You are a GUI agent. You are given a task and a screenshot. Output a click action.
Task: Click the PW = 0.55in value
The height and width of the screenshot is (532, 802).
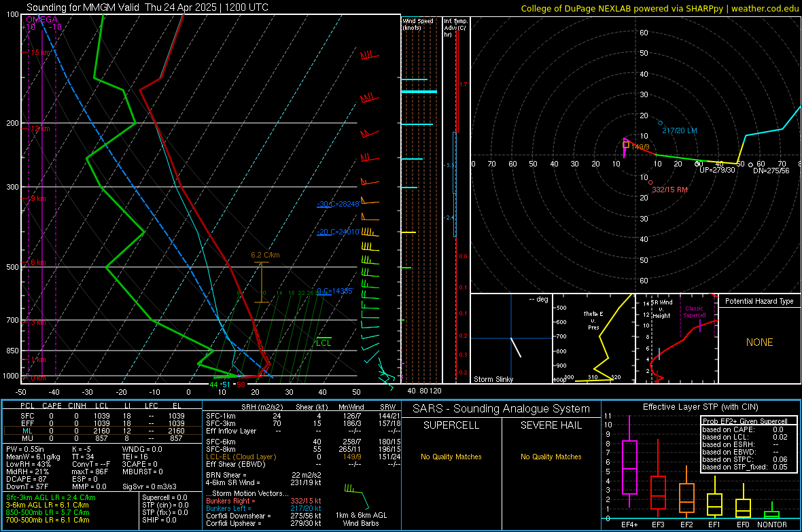25,449
